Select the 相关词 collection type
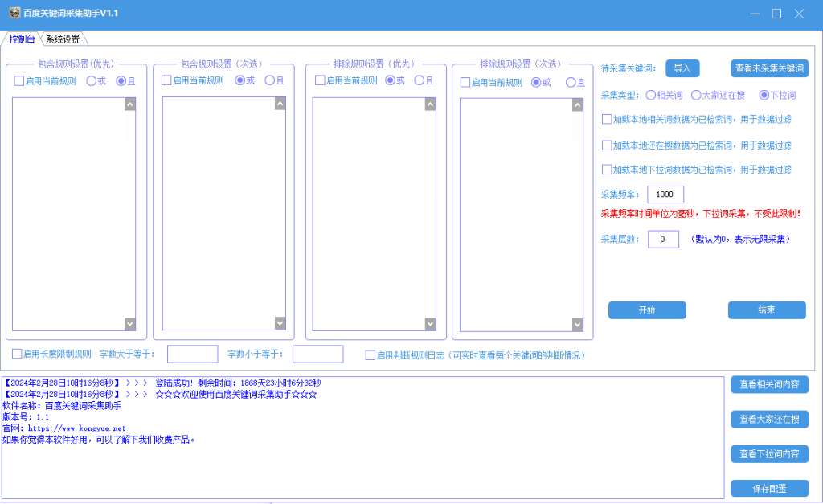This screenshot has width=823, height=504. point(651,95)
